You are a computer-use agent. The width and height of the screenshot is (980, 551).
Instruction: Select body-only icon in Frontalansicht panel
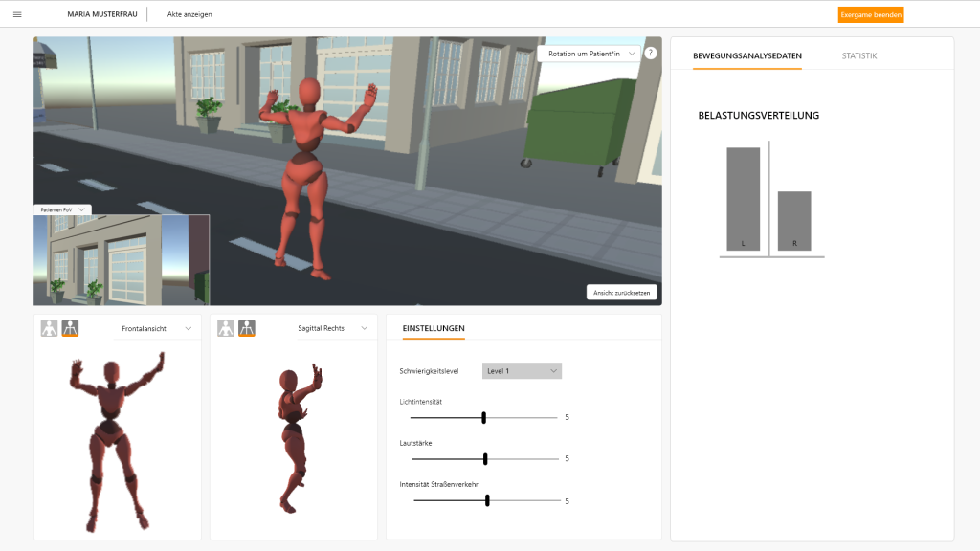click(49, 328)
